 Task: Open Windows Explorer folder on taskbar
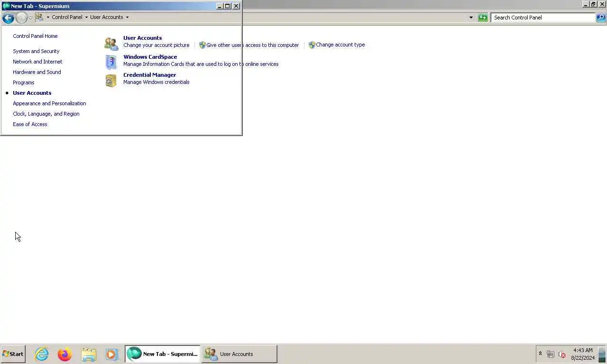[89, 354]
